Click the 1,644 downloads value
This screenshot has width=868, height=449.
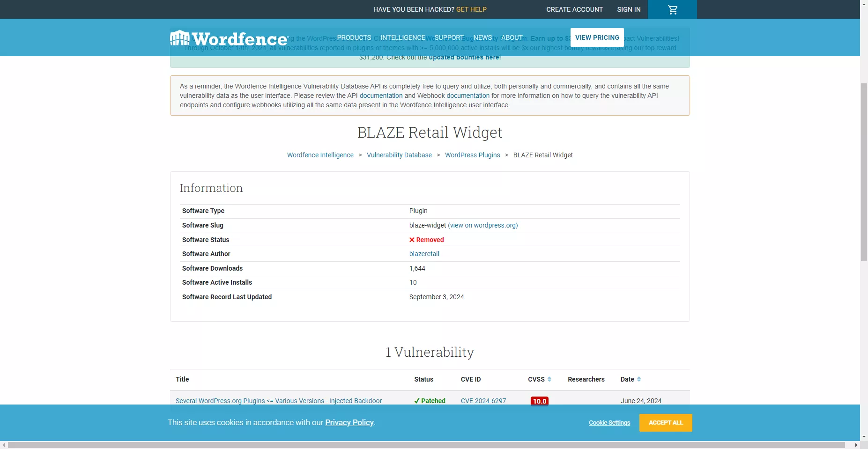click(x=417, y=268)
